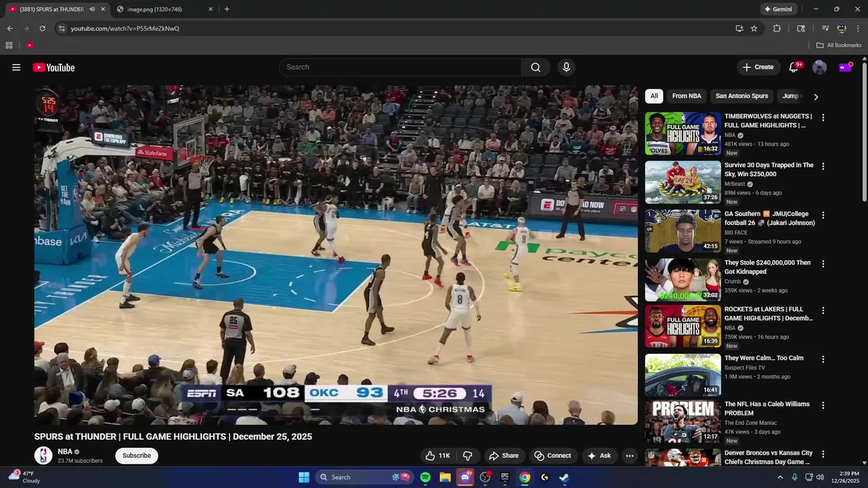The width and height of the screenshot is (868, 488).
Task: Switch to the SPURS at THUNDER tab
Action: coord(51,9)
